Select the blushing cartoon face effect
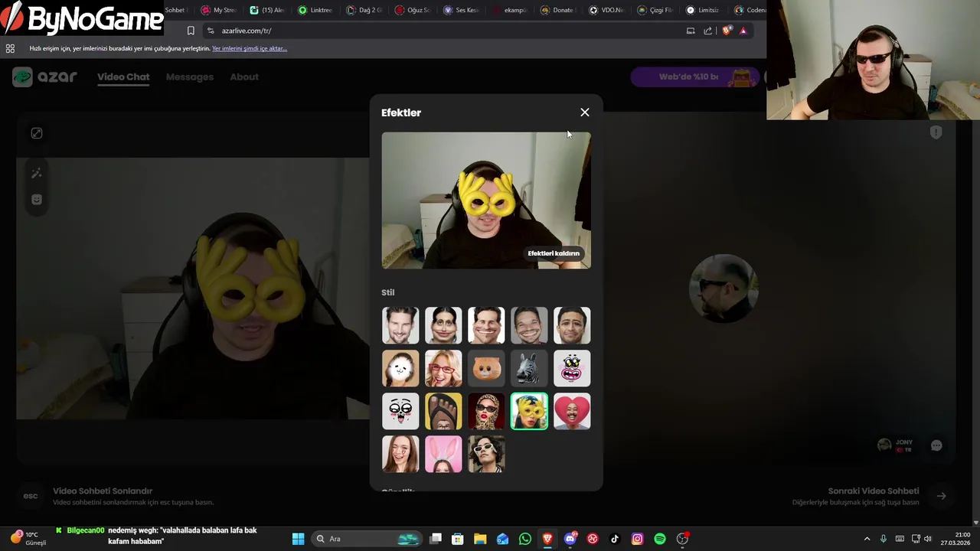 400,412
